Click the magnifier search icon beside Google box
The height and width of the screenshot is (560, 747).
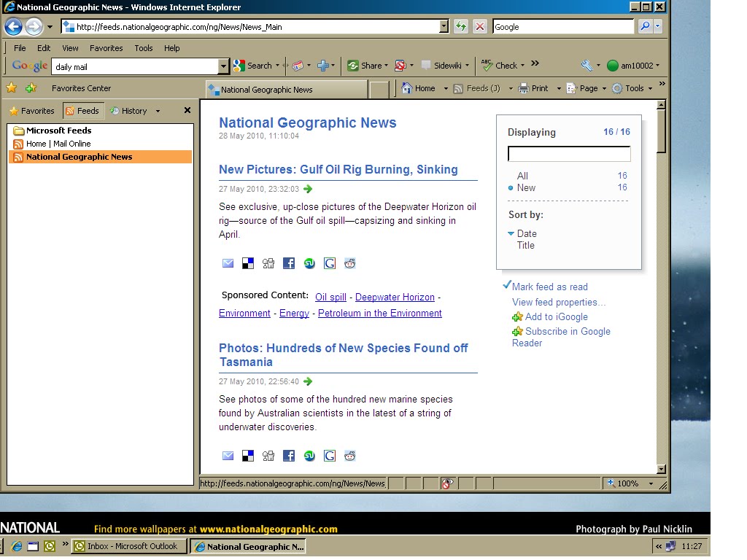coord(645,27)
